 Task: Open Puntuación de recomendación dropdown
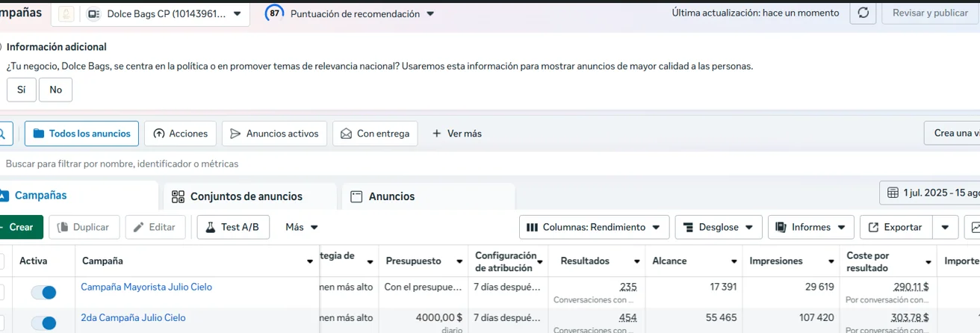coord(362,13)
